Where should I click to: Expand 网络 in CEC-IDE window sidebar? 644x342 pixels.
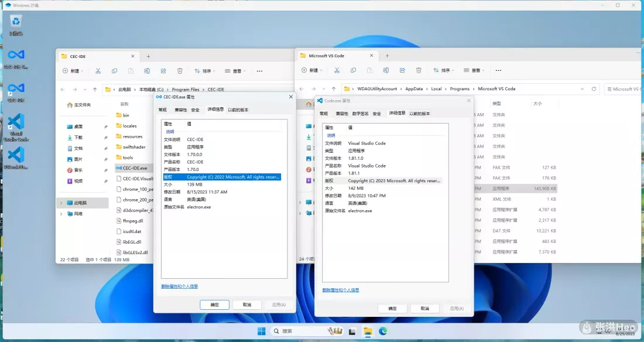point(61,214)
